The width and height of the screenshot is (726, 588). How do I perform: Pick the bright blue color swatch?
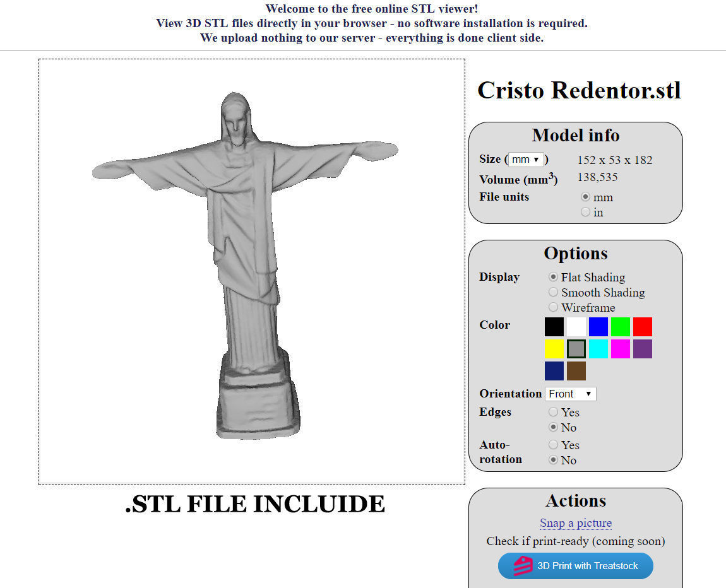pyautogui.click(x=598, y=327)
